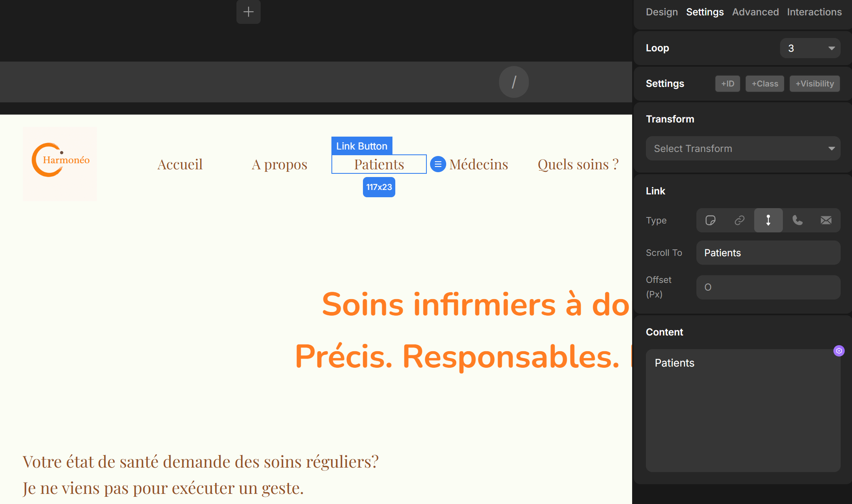Select the email envelope link type
This screenshot has width=852, height=504.
click(x=826, y=220)
